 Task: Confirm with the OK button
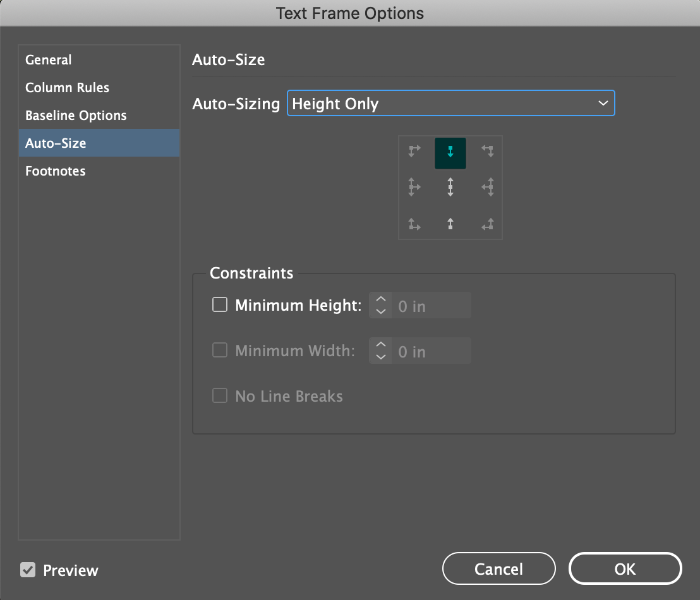click(625, 569)
